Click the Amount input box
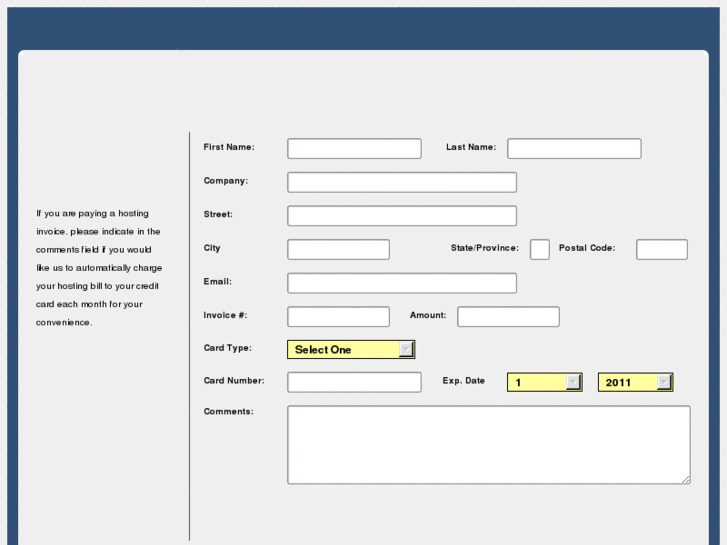This screenshot has height=545, width=727. 508,316
